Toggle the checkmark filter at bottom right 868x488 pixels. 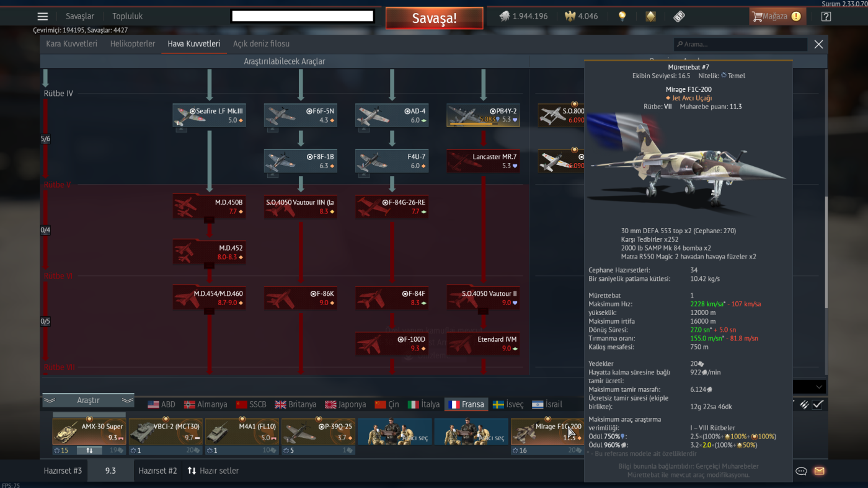pos(818,404)
